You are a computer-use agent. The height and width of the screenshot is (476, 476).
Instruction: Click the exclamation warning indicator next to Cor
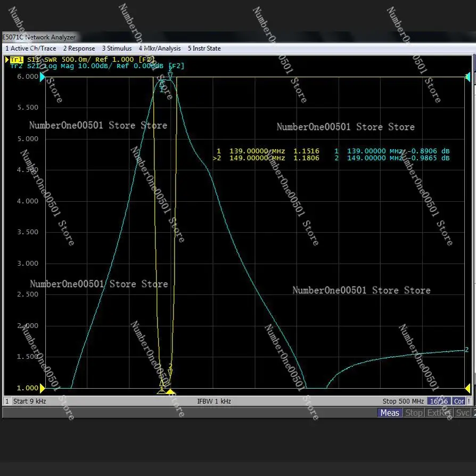(469, 401)
